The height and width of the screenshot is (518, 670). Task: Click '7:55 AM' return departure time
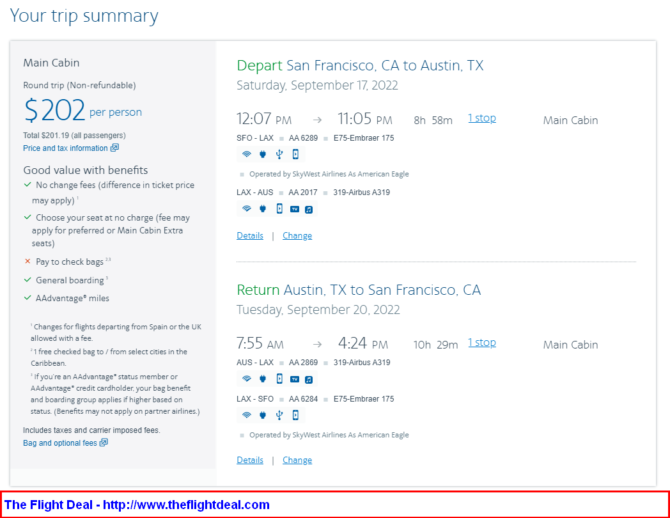(260, 343)
